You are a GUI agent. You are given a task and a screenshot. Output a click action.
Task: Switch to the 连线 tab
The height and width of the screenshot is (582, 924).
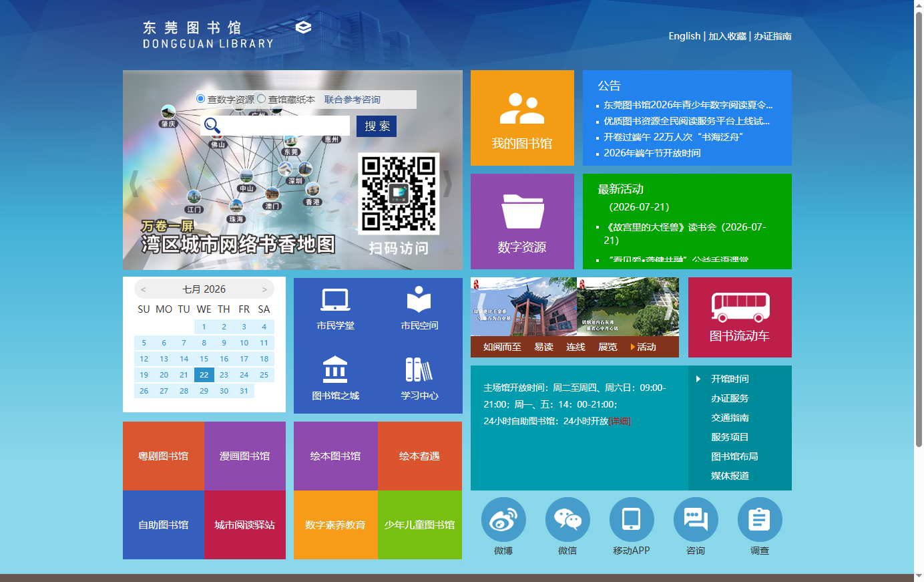575,347
